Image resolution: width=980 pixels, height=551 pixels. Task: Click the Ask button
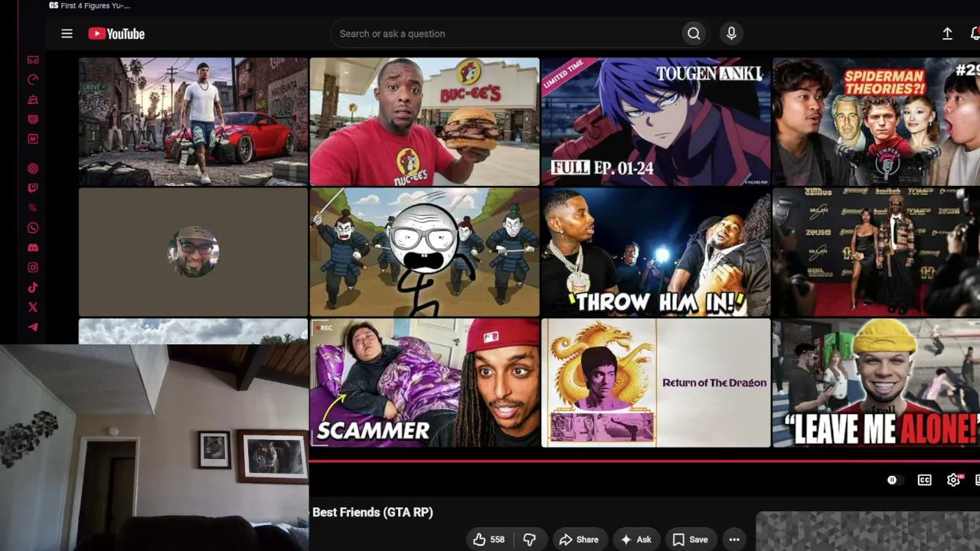click(x=636, y=540)
